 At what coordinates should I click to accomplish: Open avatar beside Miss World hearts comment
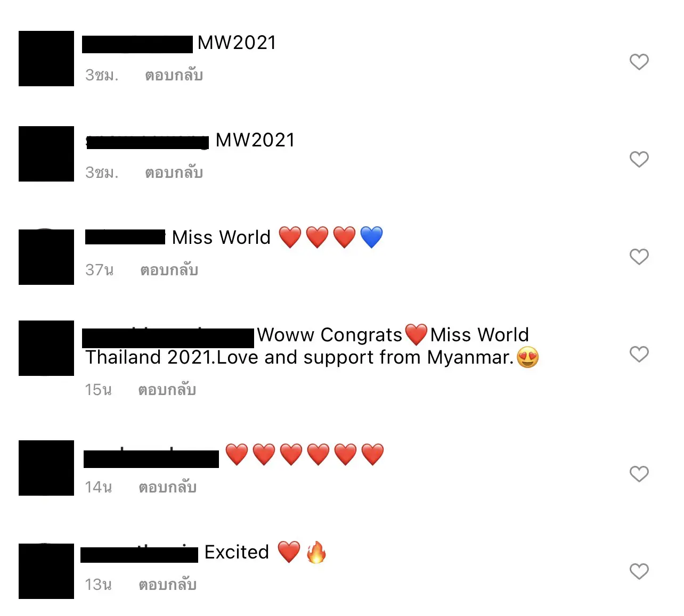tap(46, 257)
